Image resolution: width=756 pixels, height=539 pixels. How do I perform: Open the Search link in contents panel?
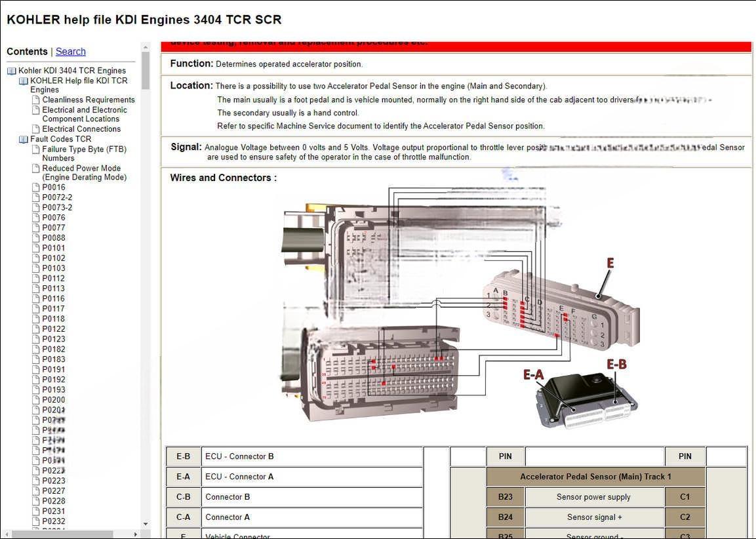[70, 52]
